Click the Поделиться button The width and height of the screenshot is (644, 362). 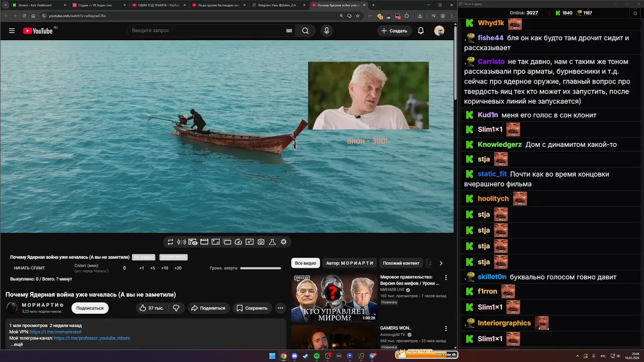209,308
